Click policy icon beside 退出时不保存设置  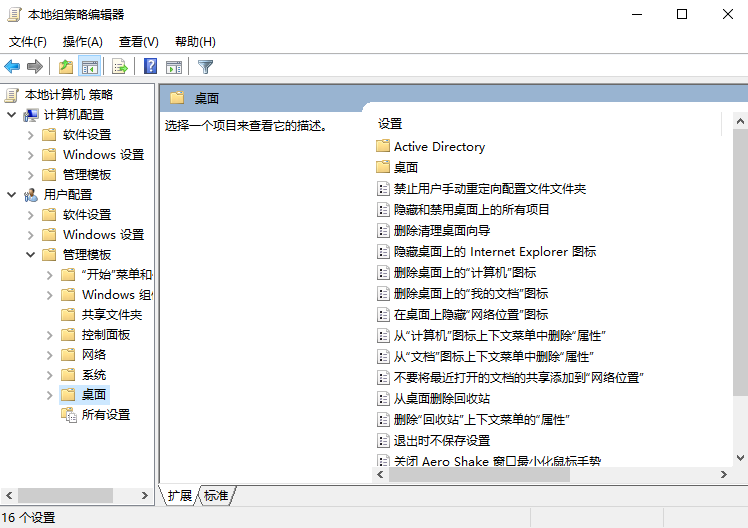coord(383,440)
